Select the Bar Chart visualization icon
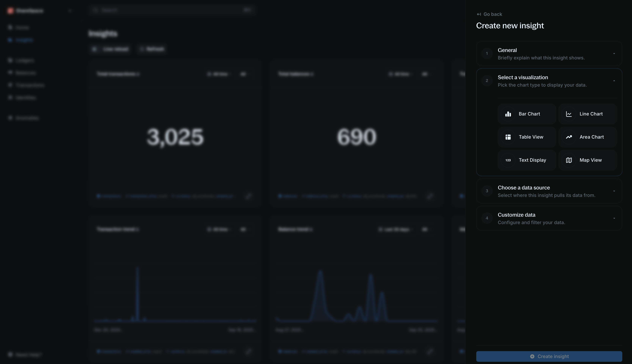Viewport: 632px width, 364px height. (x=508, y=114)
